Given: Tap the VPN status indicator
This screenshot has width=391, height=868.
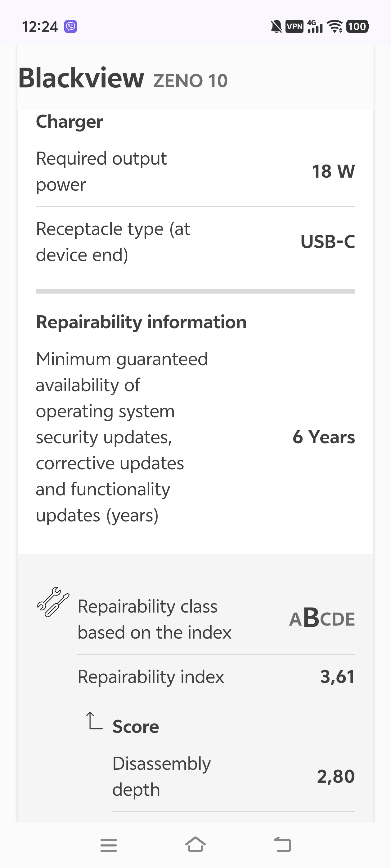Looking at the screenshot, I should [294, 26].
